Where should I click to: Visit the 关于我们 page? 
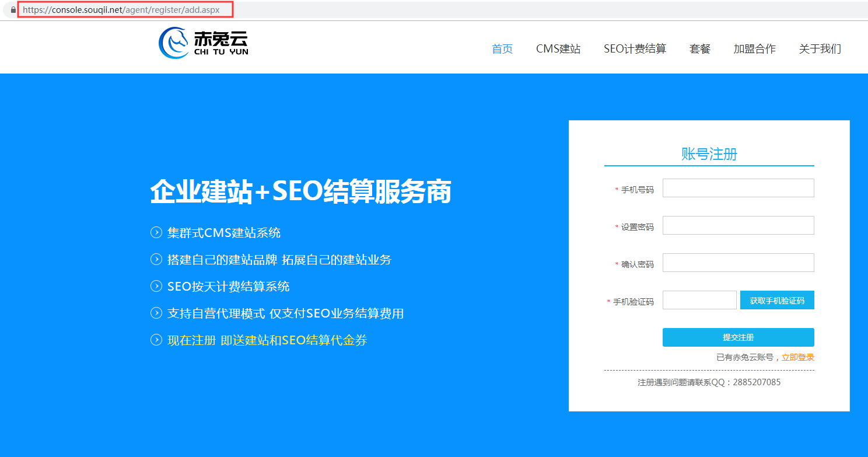(820, 49)
